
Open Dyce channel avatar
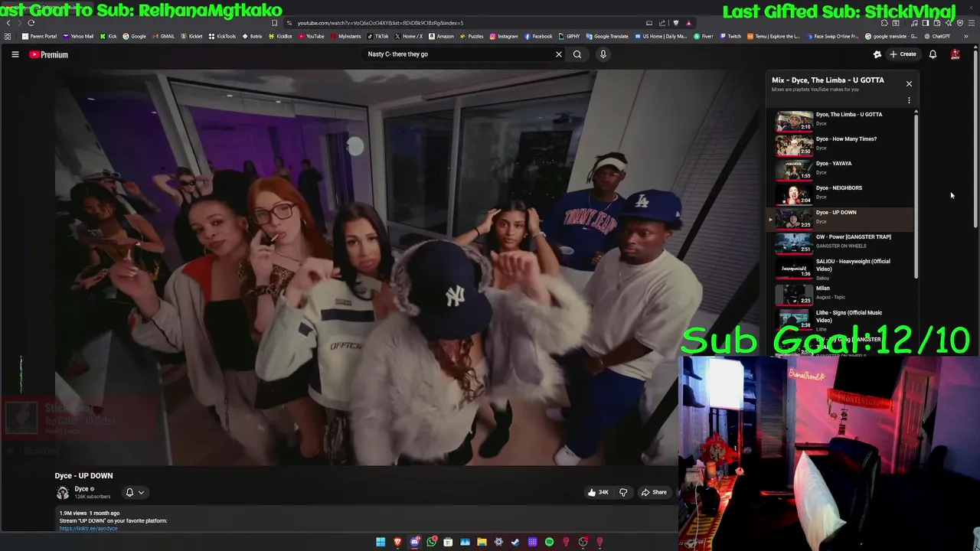pyautogui.click(x=63, y=492)
